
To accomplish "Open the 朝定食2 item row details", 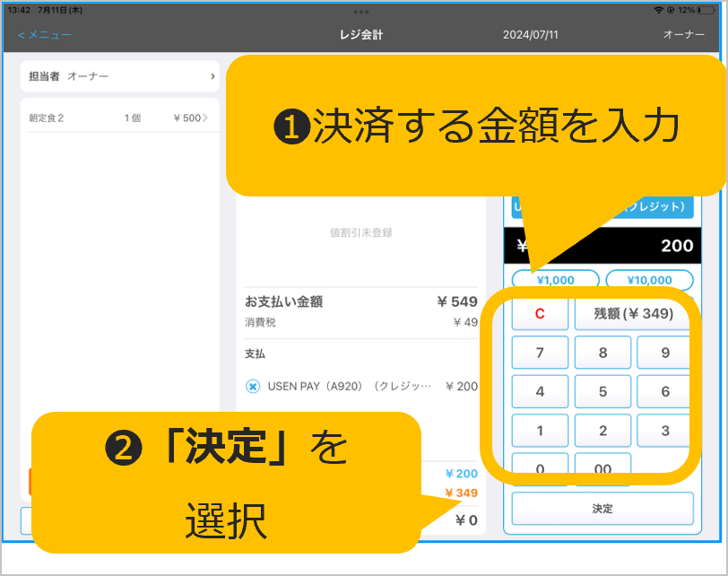I will pos(119,118).
